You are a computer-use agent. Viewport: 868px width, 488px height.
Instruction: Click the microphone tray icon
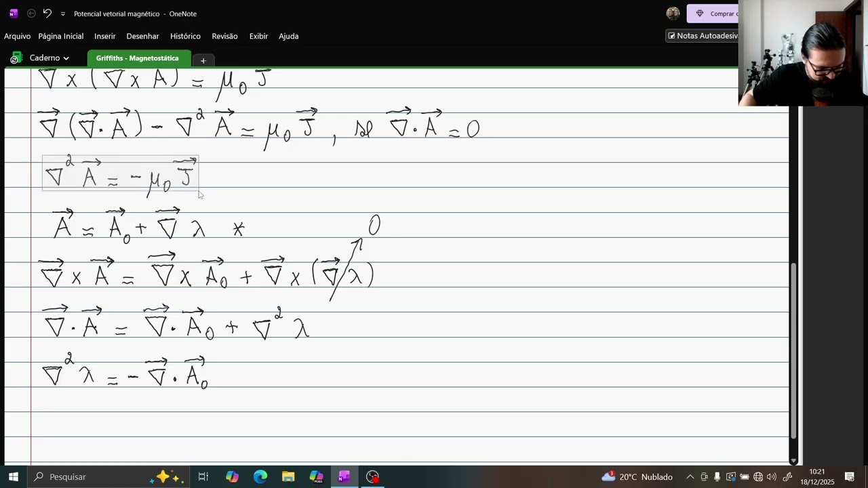click(717, 476)
